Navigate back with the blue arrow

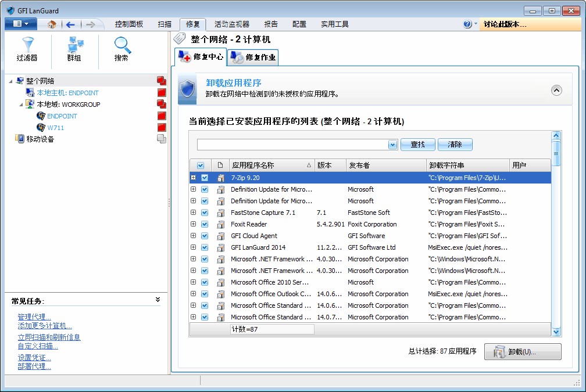70,24
